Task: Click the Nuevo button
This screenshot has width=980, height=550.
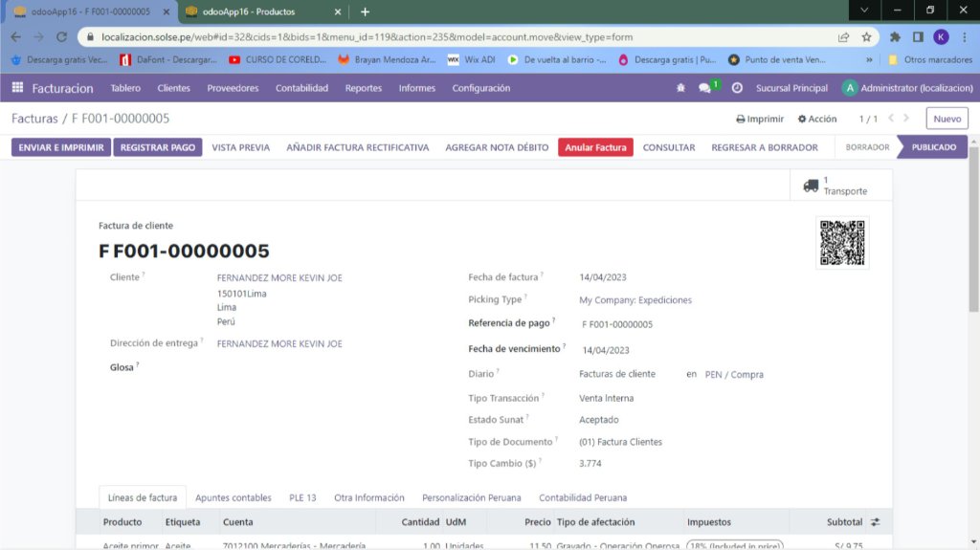Action: point(947,119)
